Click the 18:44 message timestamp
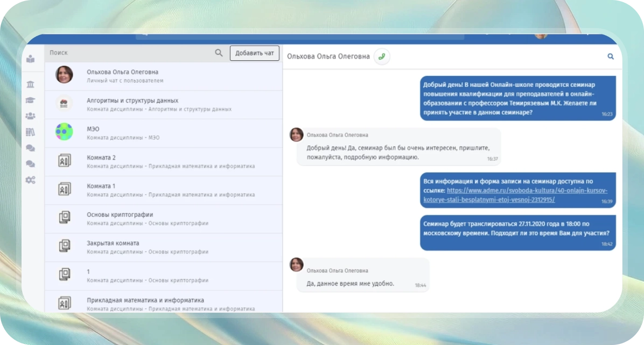This screenshot has width=644, height=345. click(420, 285)
